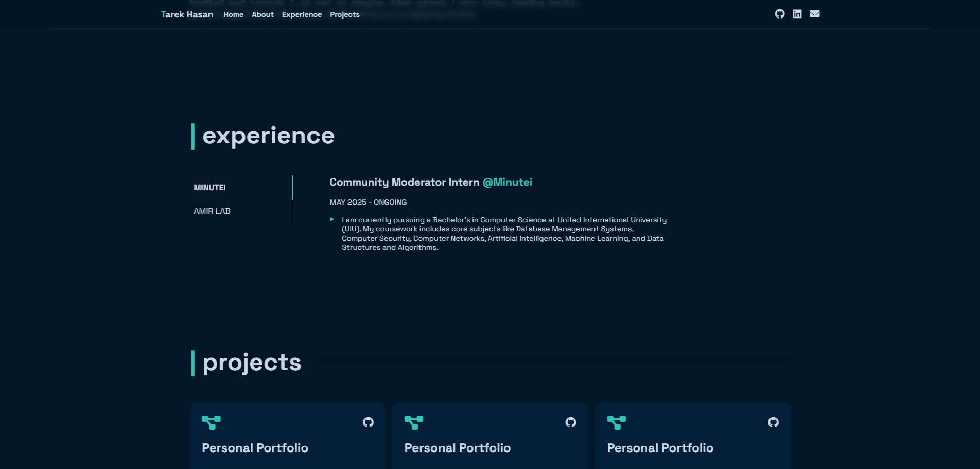Open GitHub link on second project card
Viewport: 980px width, 469px height.
(x=570, y=422)
